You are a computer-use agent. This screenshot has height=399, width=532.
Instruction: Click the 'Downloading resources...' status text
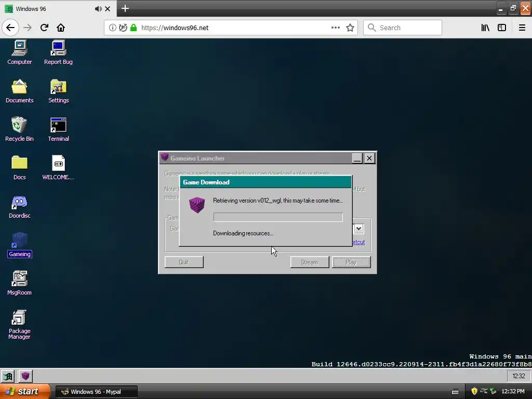pos(243,233)
